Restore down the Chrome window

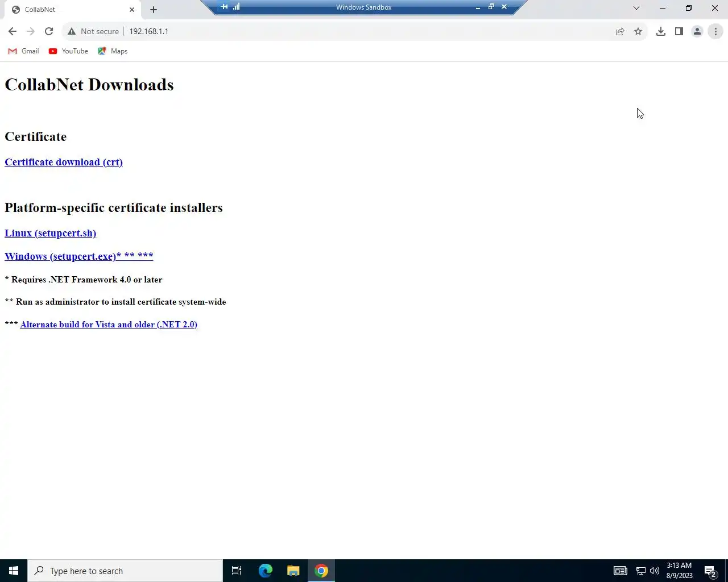point(689,8)
